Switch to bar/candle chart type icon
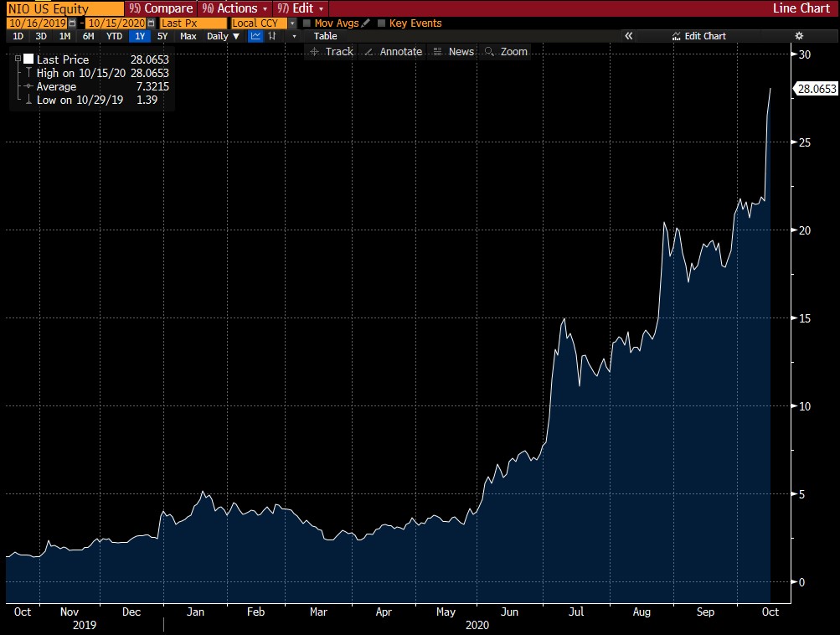Screen dimensions: 840x635 [x=272, y=36]
